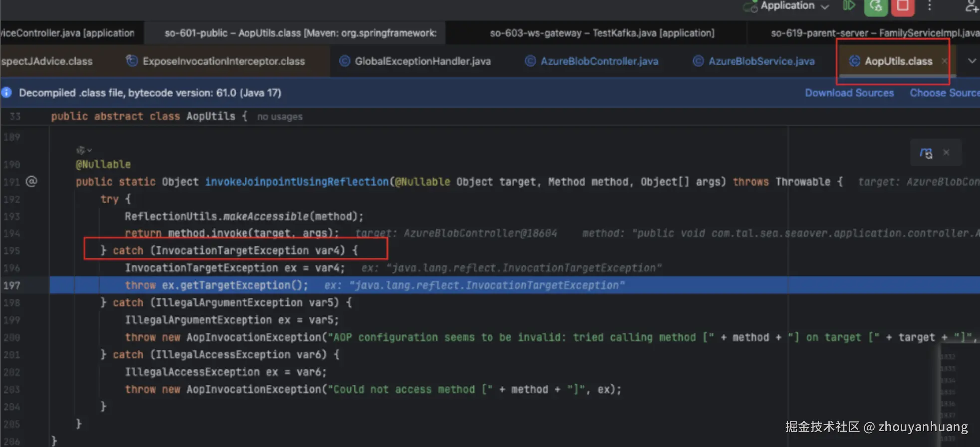980x447 pixels.
Task: Click 'catch (IllegalAccessException var6)' line
Action: point(220,355)
